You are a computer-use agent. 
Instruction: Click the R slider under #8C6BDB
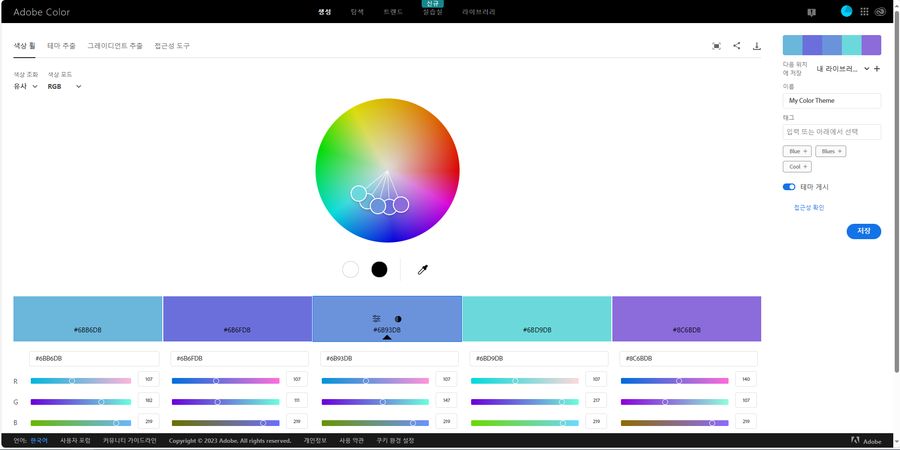tap(674, 381)
